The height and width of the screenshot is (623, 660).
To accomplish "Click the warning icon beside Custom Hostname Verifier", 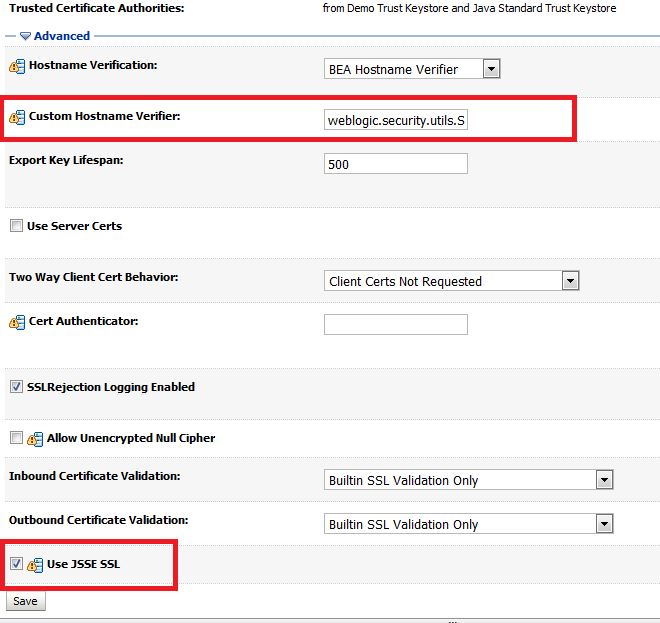I will [x=17, y=117].
